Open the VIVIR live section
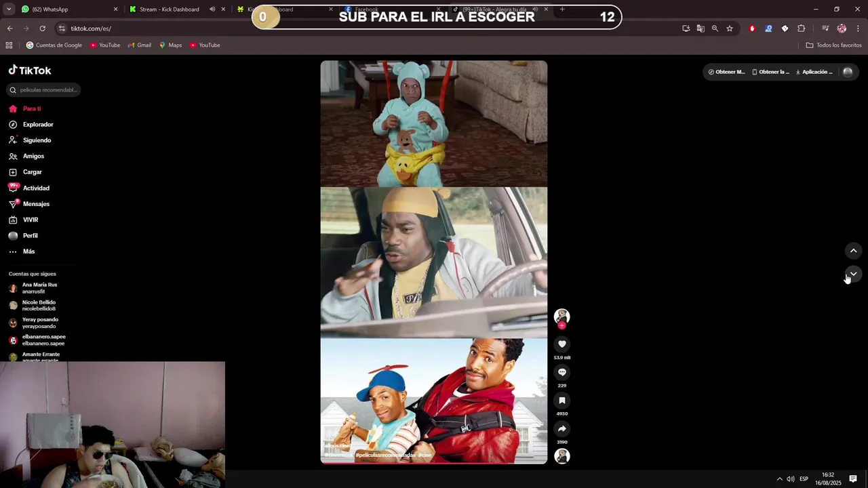The height and width of the screenshot is (488, 868). [x=24, y=220]
